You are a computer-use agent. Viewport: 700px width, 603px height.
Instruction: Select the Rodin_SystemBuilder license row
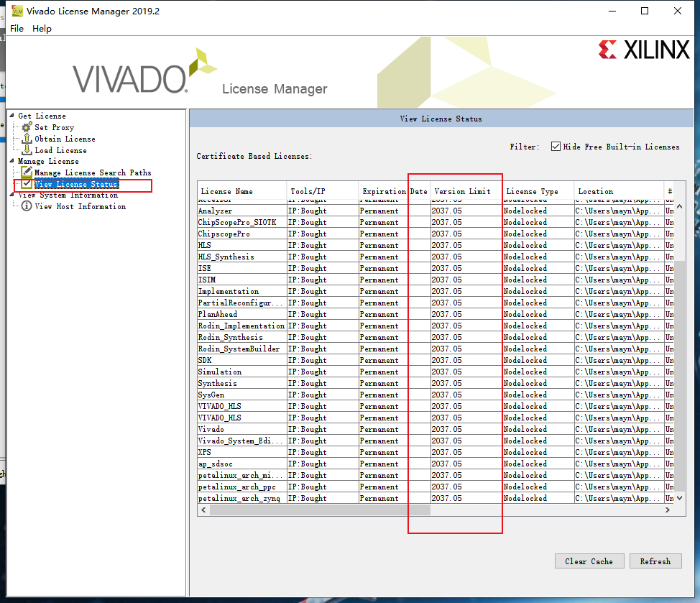pyautogui.click(x=436, y=349)
